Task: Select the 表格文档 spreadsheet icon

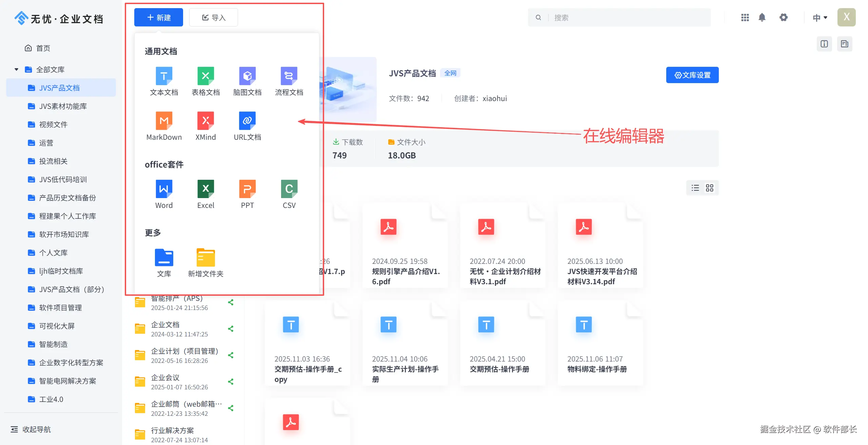Action: point(205,76)
